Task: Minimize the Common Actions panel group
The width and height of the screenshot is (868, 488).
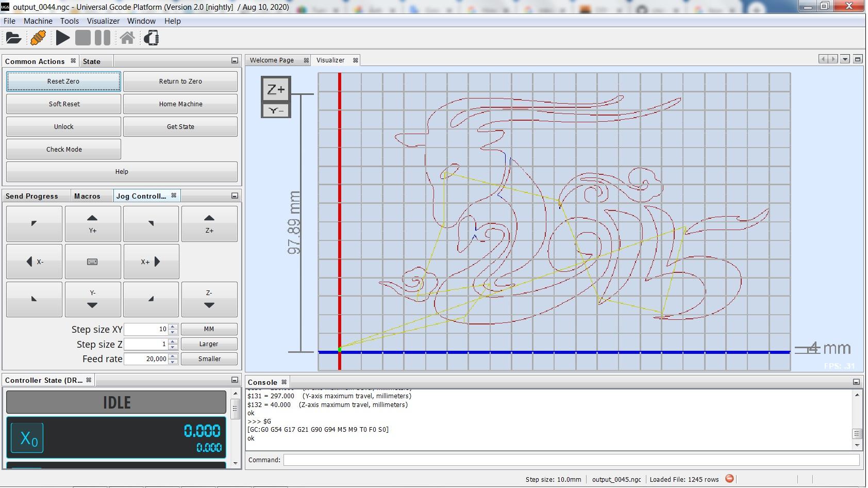Action: click(x=235, y=61)
